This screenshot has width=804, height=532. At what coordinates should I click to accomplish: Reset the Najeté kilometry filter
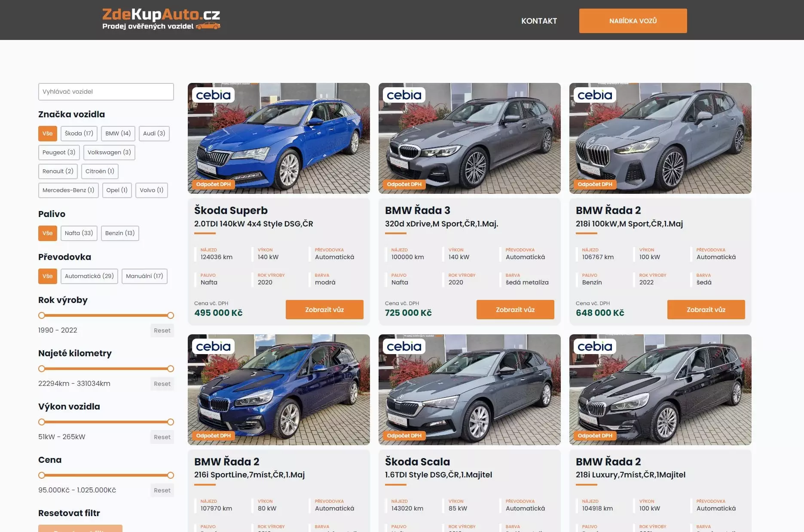tap(162, 384)
